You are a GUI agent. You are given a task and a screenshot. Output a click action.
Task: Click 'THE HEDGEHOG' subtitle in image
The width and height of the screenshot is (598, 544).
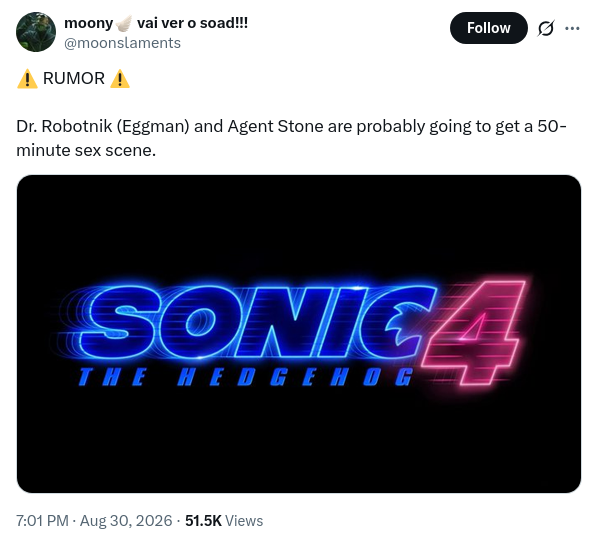point(246,377)
